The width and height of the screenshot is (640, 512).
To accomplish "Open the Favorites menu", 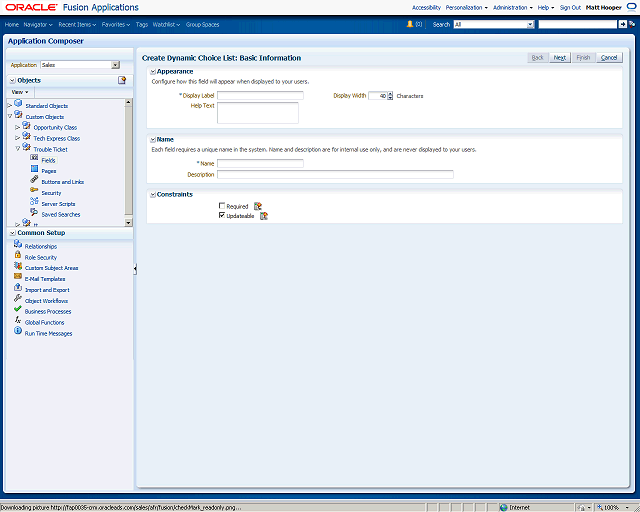I will [116, 24].
